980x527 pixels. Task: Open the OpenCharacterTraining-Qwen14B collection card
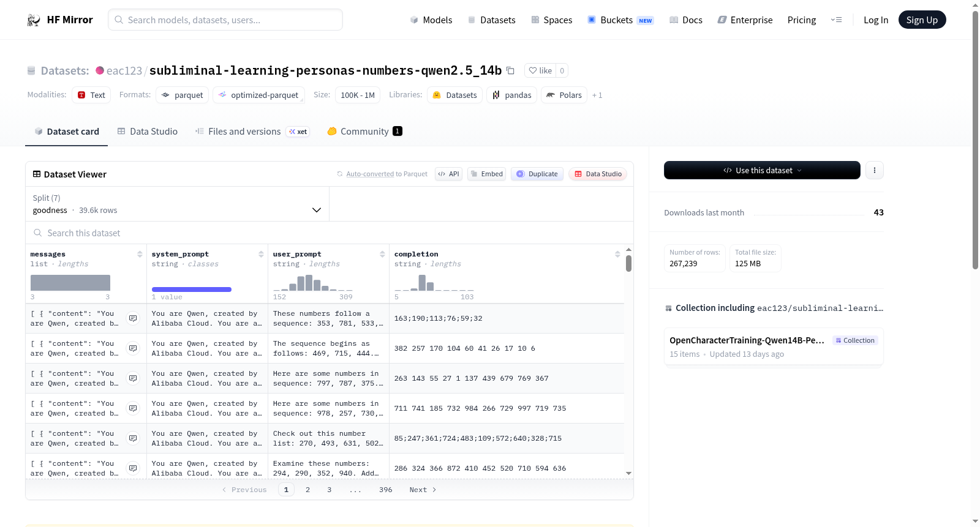point(774,346)
